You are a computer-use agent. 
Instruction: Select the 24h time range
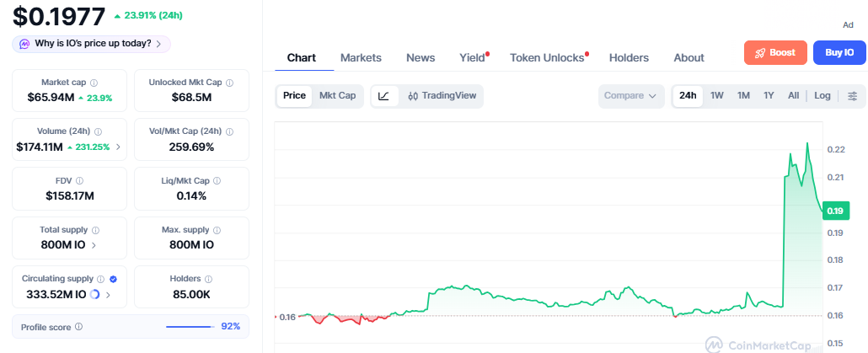(688, 96)
